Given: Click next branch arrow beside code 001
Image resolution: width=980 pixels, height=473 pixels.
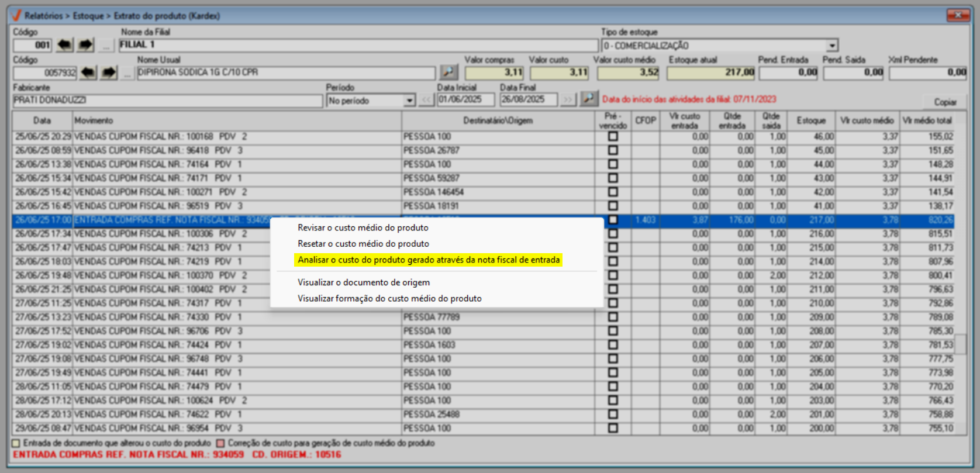Looking at the screenshot, I should (x=85, y=45).
